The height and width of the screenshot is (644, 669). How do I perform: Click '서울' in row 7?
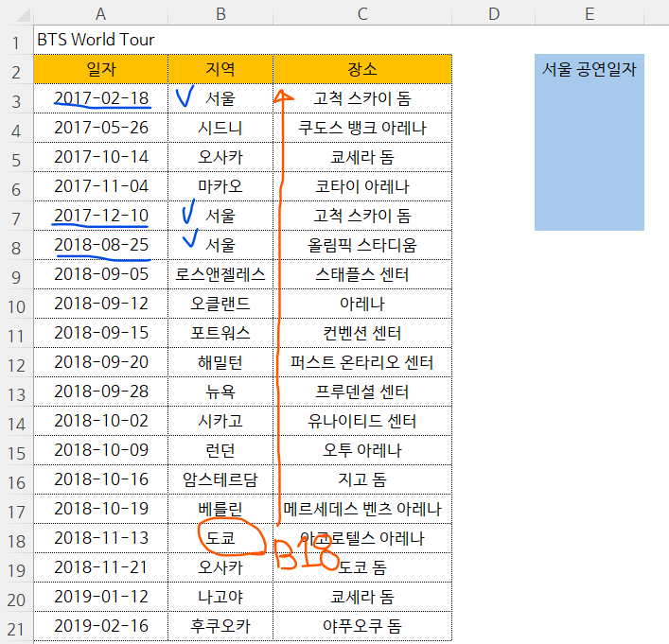(x=220, y=216)
